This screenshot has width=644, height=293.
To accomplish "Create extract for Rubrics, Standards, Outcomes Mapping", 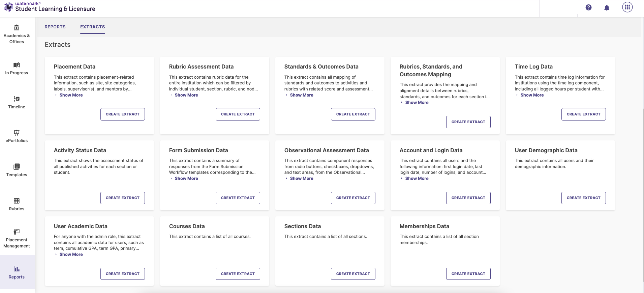I will click(468, 122).
